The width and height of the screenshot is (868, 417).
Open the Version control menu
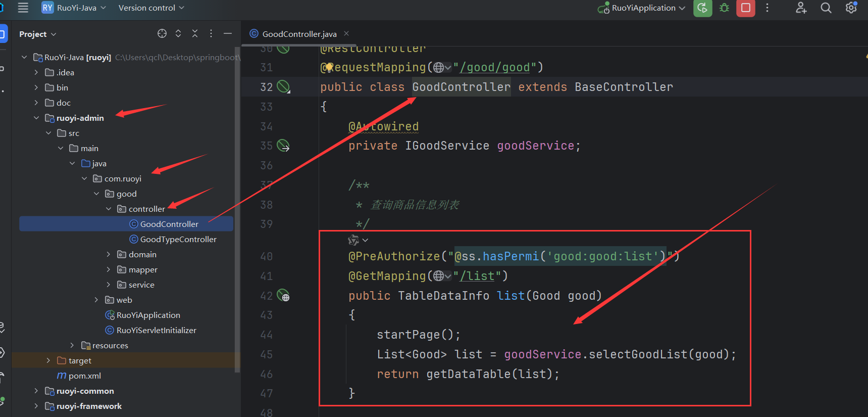point(151,8)
